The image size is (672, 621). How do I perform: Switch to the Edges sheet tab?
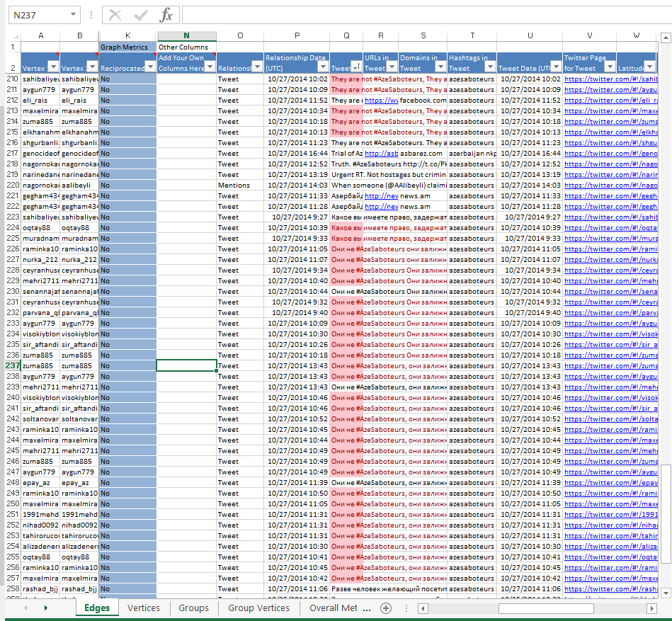97,608
